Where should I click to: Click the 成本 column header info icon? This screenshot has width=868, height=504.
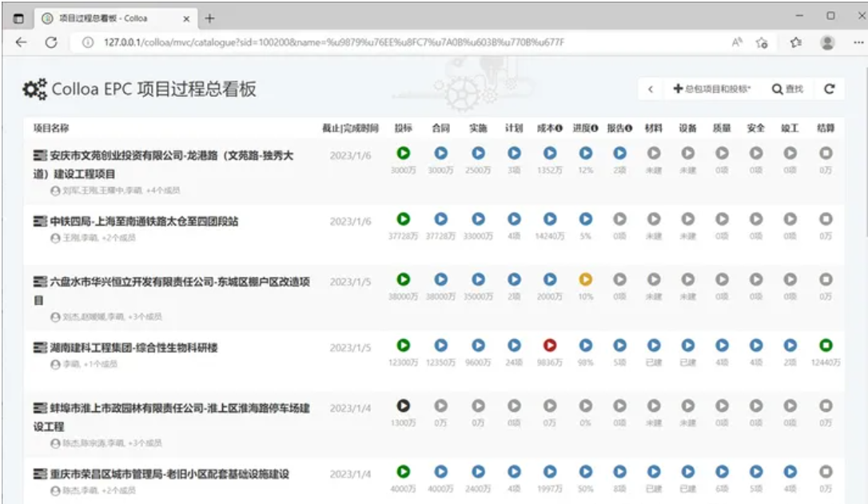tap(559, 128)
